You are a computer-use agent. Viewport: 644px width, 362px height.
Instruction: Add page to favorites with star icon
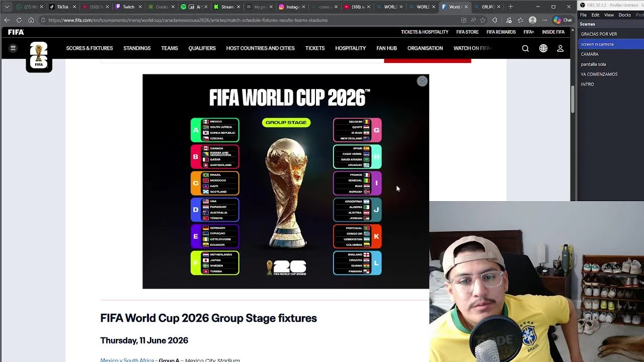[x=483, y=20]
